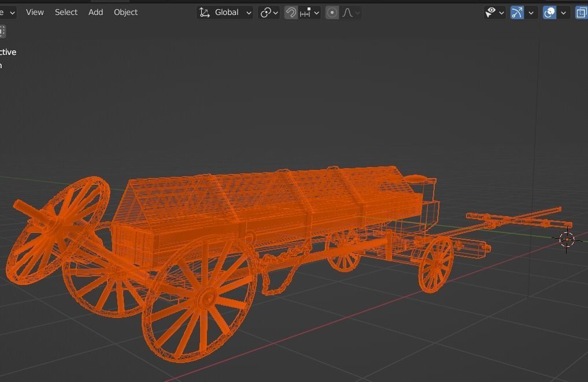Disable Show Overlays for the viewport
Viewport: 588px width, 382px height.
pyautogui.click(x=549, y=12)
